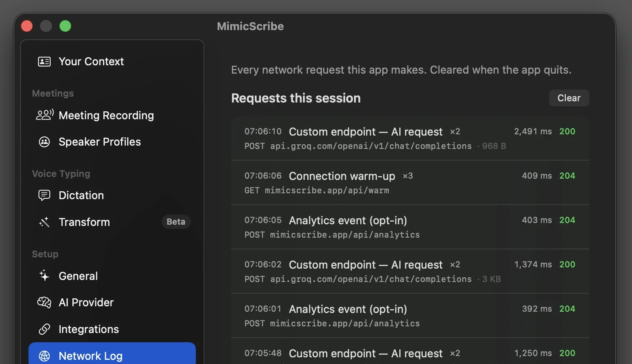Open the Transform section label
The height and width of the screenshot is (364, 632).
(x=84, y=222)
